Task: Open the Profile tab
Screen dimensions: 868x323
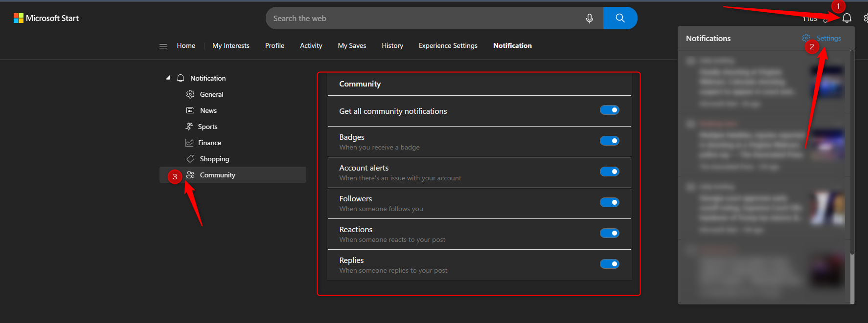Action: pos(274,45)
